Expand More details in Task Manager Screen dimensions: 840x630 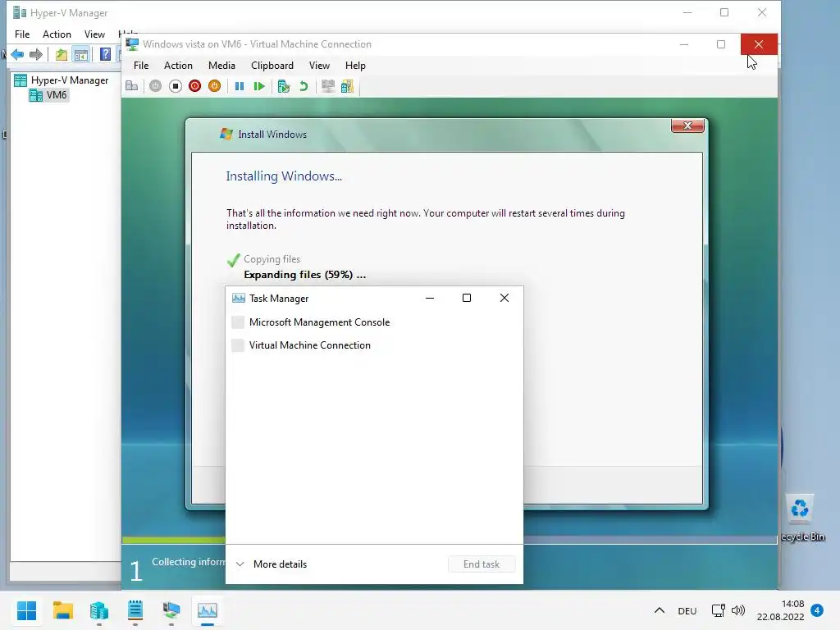(x=272, y=564)
